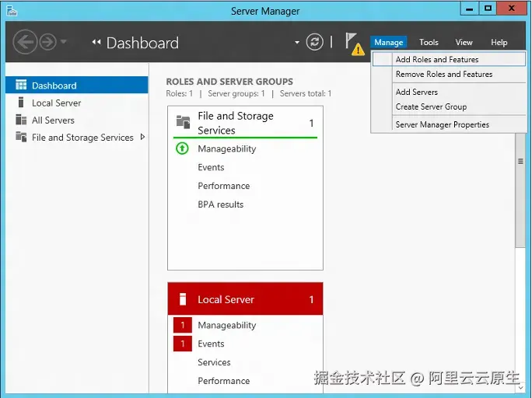Click the 'Roles: 1' text
This screenshot has height=398, width=532.
pos(179,93)
